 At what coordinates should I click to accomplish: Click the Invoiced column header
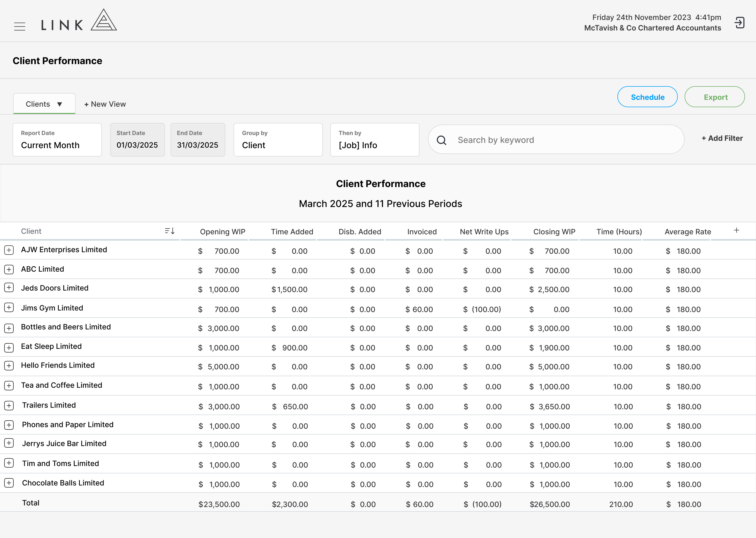(422, 232)
